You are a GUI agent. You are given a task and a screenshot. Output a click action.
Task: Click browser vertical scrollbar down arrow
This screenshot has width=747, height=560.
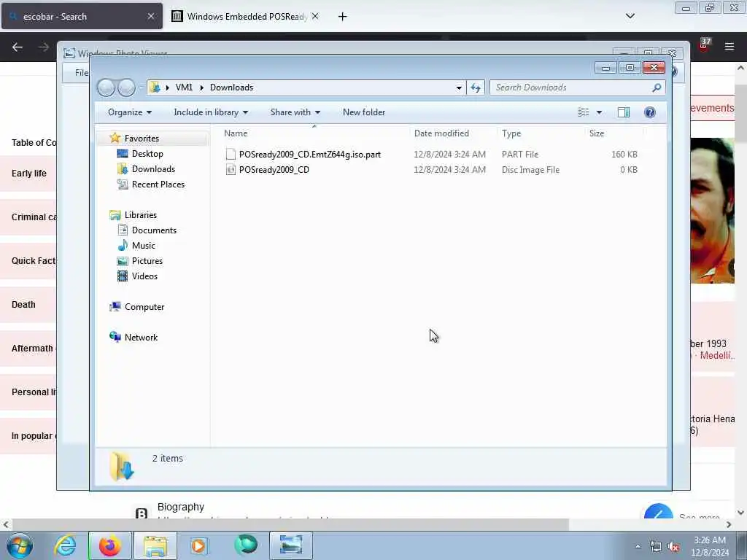click(741, 513)
